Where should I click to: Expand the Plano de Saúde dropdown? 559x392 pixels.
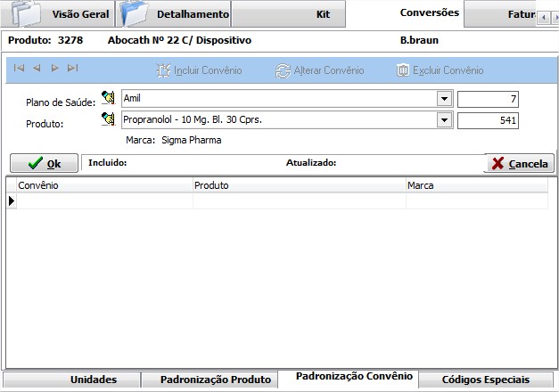point(443,99)
